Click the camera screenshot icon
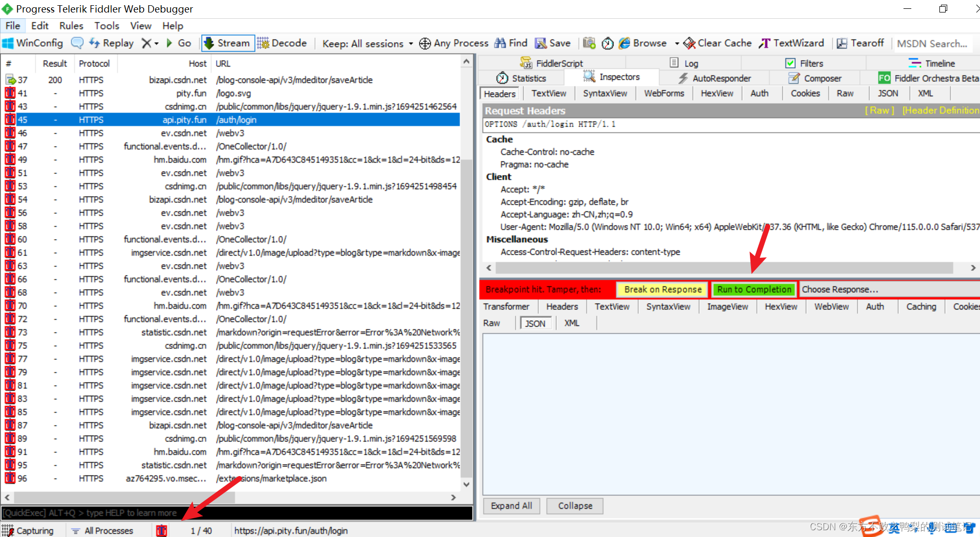This screenshot has height=537, width=980. coord(589,43)
